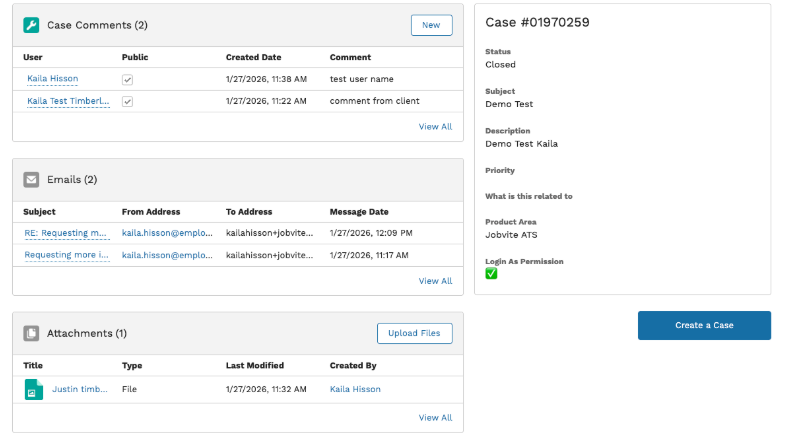Click the Subject column header in Emails

click(x=39, y=212)
